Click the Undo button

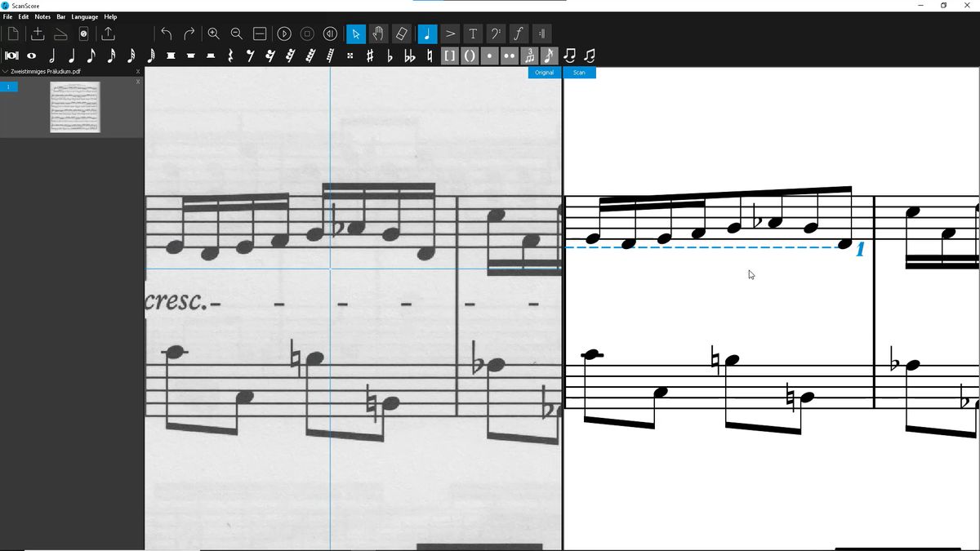pyautogui.click(x=166, y=33)
